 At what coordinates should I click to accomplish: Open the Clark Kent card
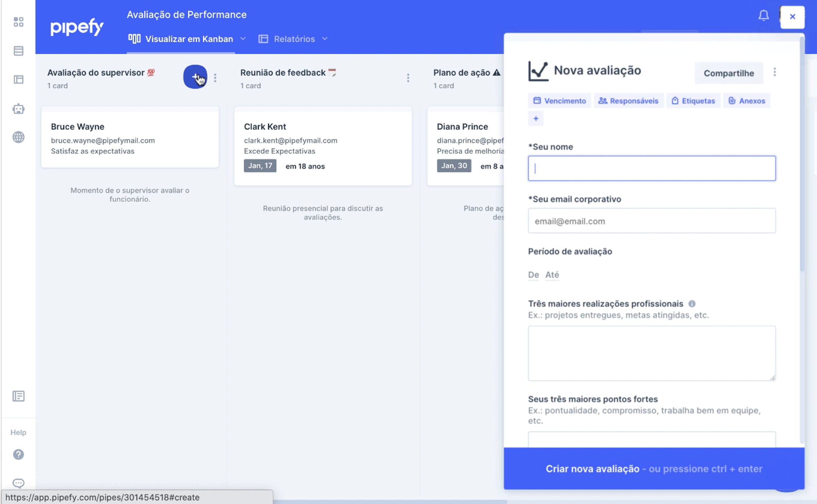tap(323, 146)
